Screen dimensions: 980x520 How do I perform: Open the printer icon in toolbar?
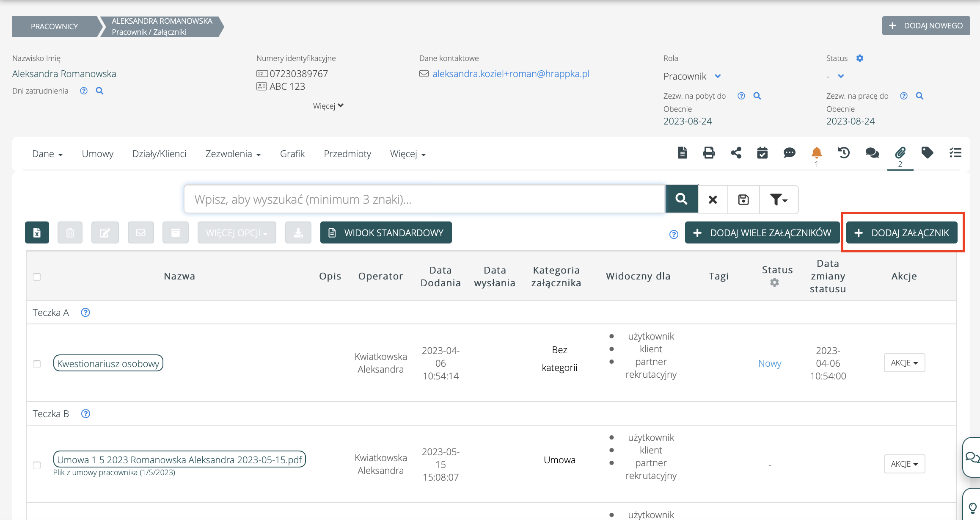tap(709, 153)
